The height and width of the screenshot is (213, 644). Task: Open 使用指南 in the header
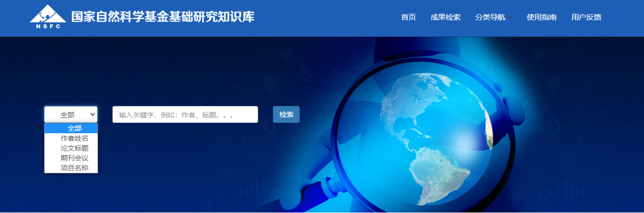(x=541, y=17)
